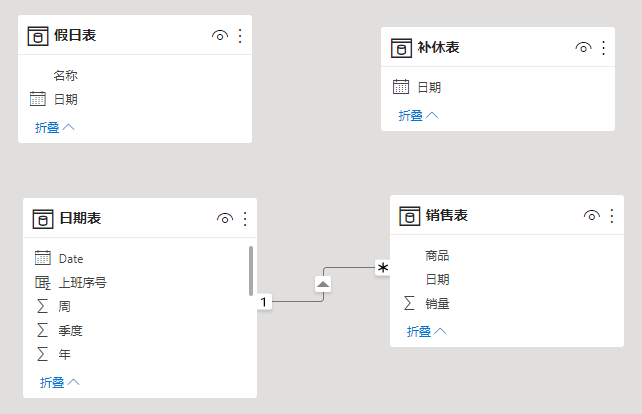Open more options for 假日表

coord(240,36)
